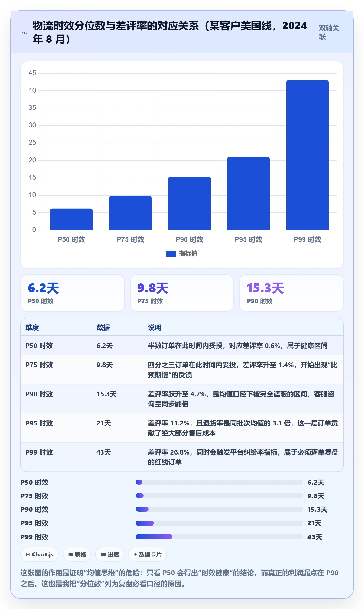Click the 进度 tag chip
This screenshot has height=609, width=364.
click(x=110, y=554)
